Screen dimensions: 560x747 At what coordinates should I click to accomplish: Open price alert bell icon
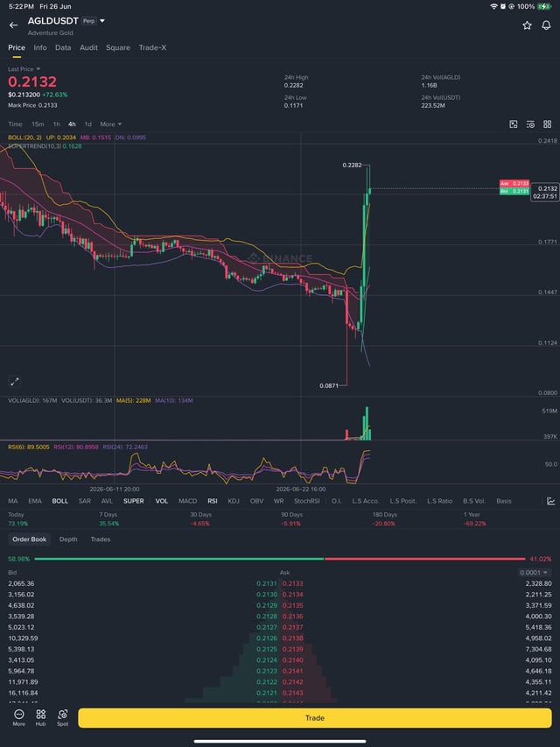pos(546,25)
